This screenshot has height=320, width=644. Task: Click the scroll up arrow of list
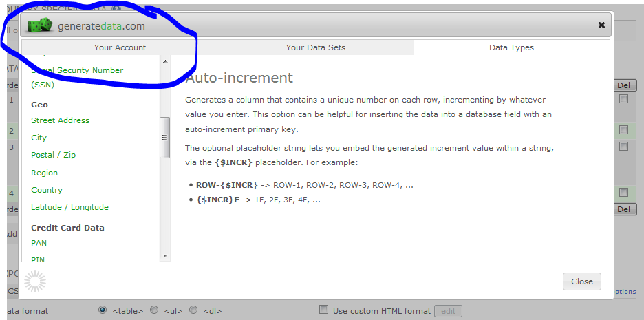click(165, 62)
